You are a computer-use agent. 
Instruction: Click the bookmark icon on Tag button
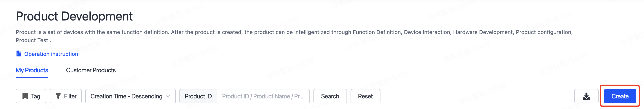click(x=25, y=96)
